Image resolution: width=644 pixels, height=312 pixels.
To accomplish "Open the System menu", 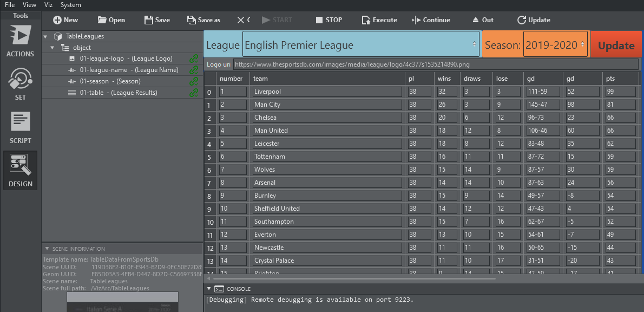I will coord(70,5).
